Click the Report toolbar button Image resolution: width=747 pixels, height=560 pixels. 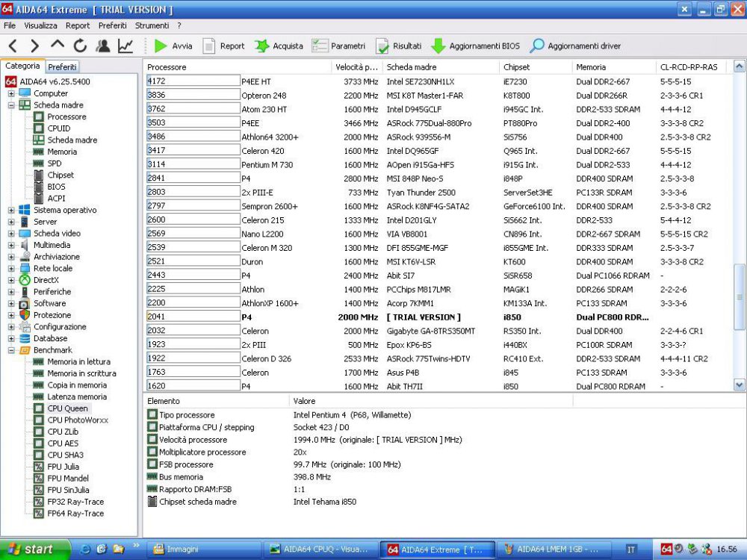223,46
